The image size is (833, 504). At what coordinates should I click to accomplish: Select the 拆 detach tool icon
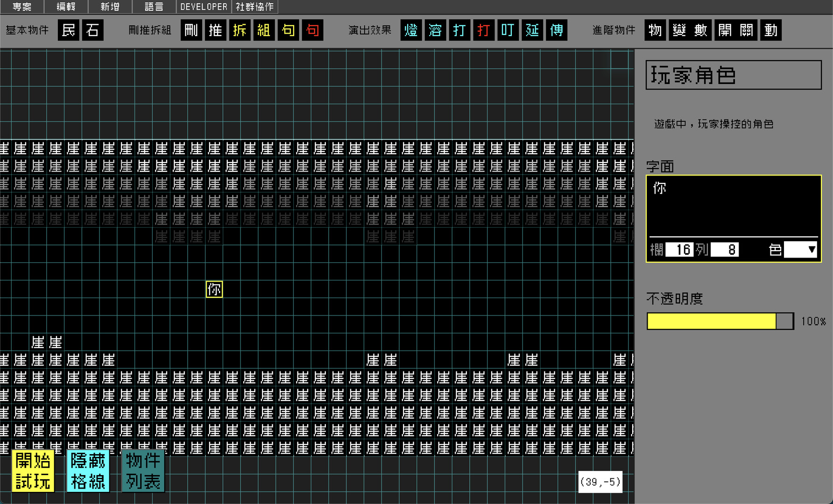coord(240,30)
